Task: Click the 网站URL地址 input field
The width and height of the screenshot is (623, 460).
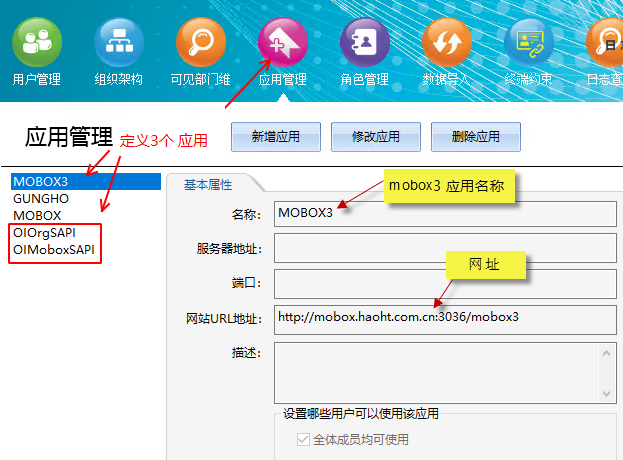Action: click(445, 318)
